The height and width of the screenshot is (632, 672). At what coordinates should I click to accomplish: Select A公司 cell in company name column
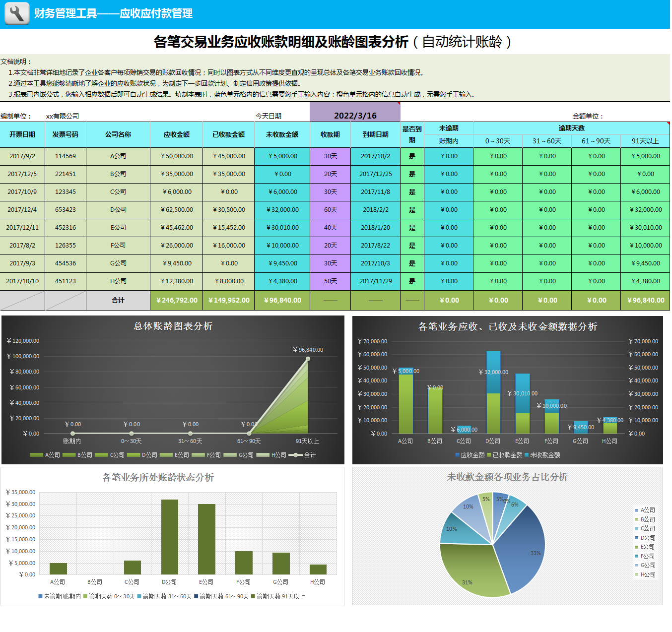point(118,156)
